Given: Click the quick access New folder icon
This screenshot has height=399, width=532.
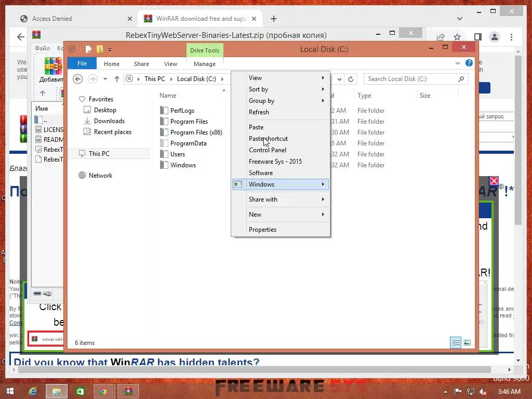Looking at the screenshot, I should 100,49.
